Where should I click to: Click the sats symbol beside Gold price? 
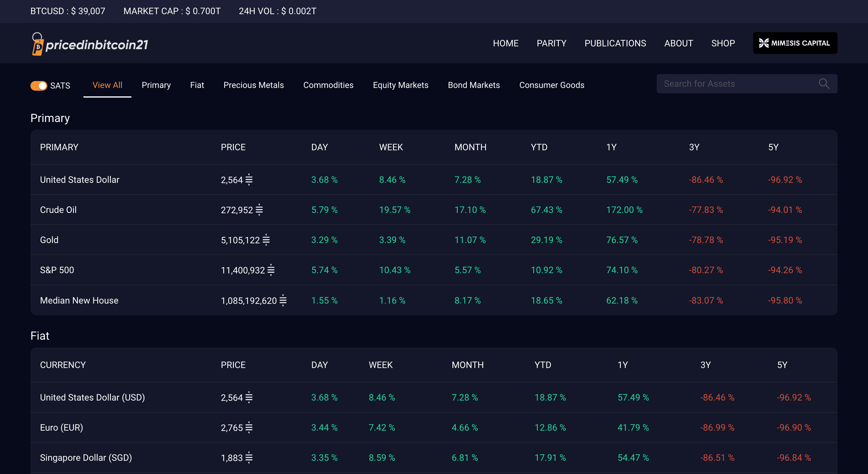pyautogui.click(x=266, y=240)
